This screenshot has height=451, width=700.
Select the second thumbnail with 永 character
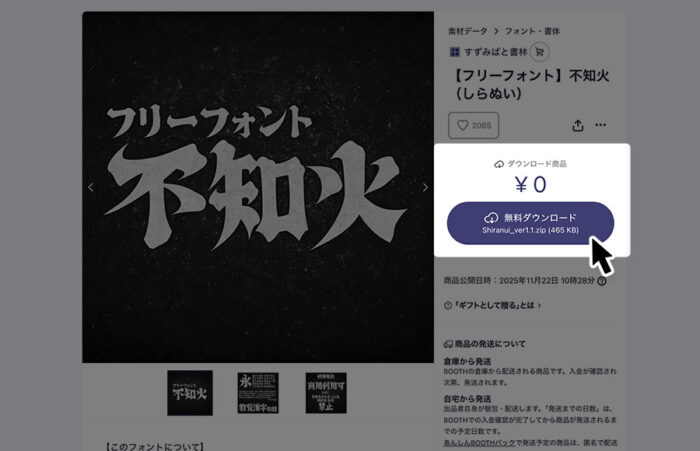(x=258, y=392)
